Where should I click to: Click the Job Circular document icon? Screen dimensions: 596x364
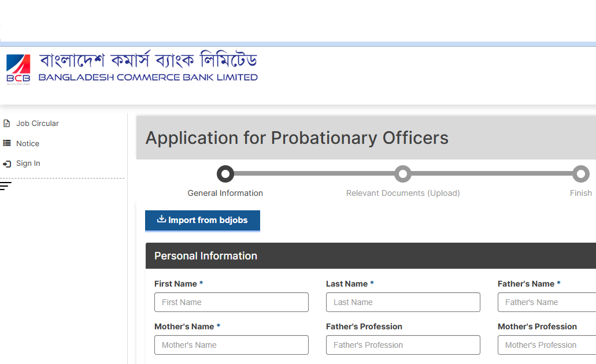tap(6, 124)
